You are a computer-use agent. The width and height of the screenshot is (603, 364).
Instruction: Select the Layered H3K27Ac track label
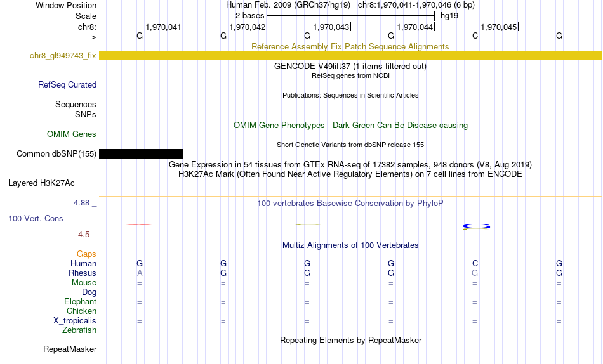point(41,183)
